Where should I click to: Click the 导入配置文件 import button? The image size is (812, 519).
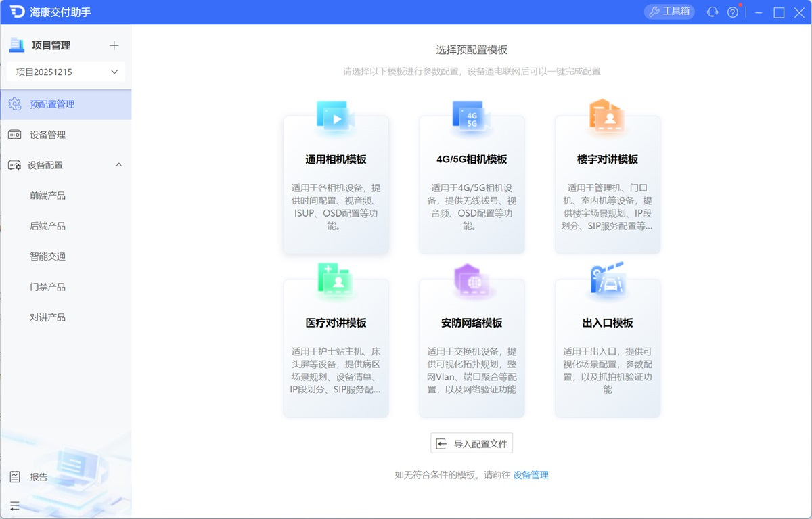click(472, 443)
